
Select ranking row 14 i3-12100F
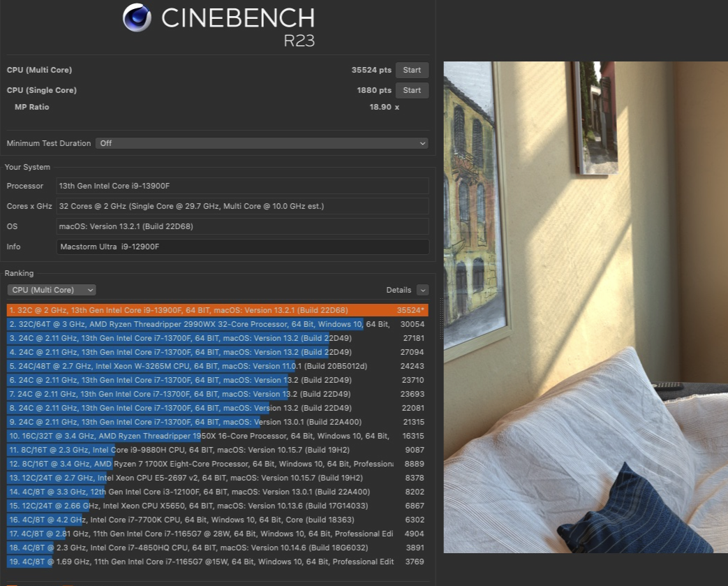pyautogui.click(x=217, y=492)
